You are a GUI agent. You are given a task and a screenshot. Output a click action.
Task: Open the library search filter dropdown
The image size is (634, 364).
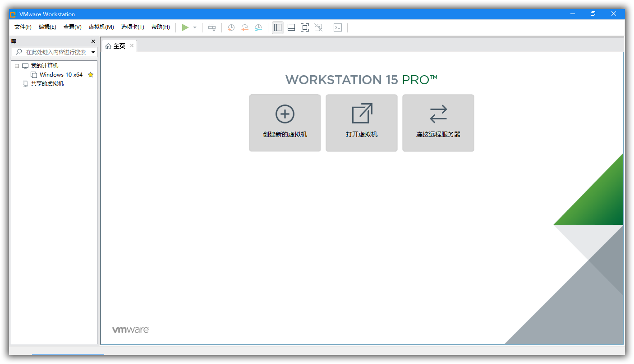pyautogui.click(x=93, y=52)
